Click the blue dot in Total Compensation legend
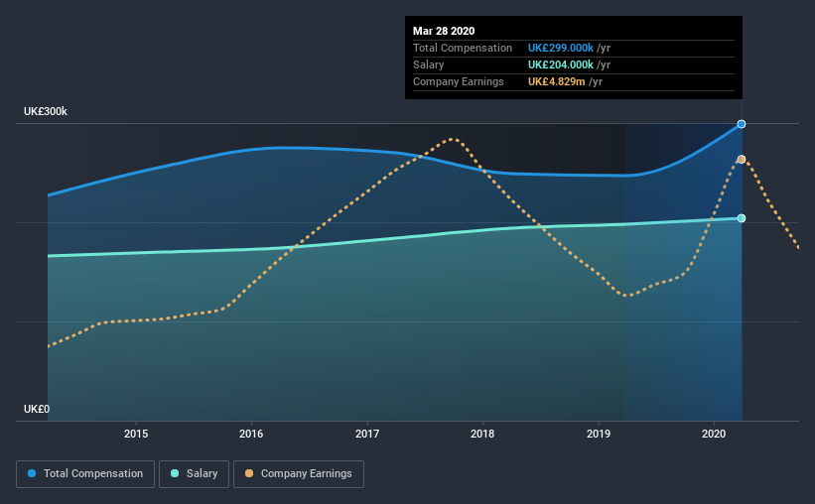815x504 pixels. tap(32, 473)
